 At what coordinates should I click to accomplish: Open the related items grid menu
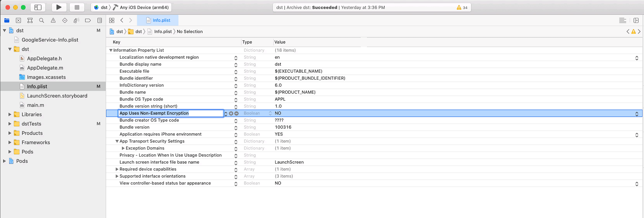[112, 21]
